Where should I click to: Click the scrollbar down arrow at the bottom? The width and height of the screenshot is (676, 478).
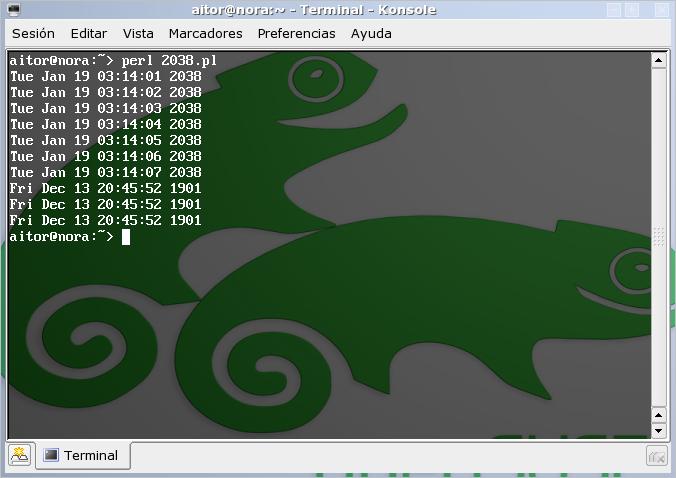[658, 431]
